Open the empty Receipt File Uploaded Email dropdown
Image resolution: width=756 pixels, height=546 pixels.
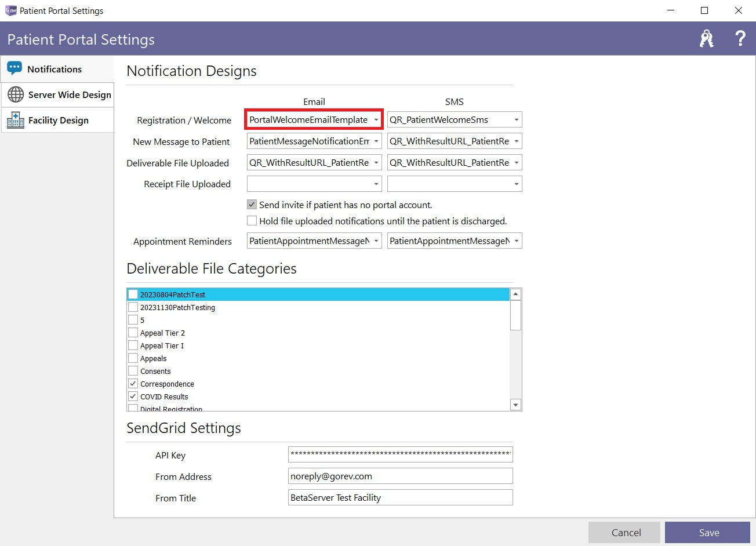pyautogui.click(x=376, y=184)
